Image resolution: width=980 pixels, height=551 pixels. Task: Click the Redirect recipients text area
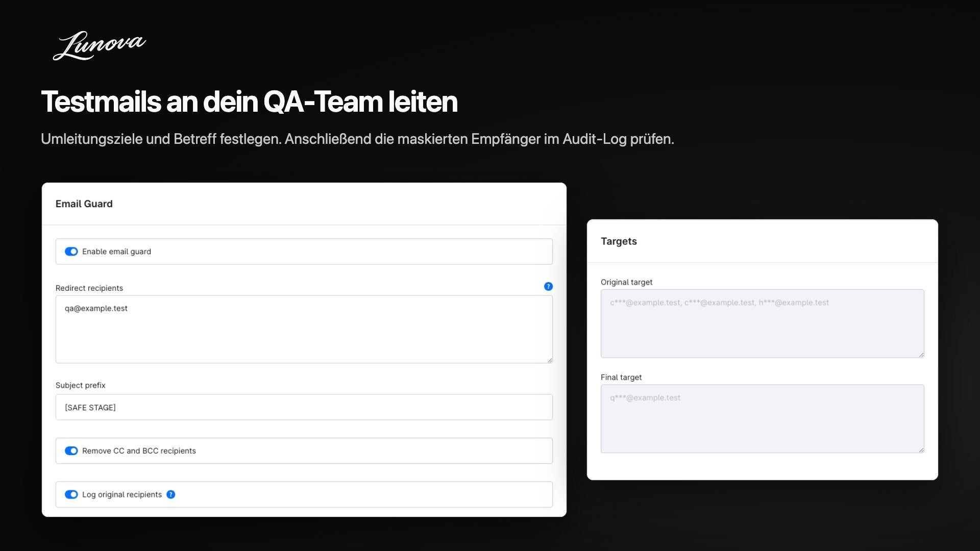(304, 329)
